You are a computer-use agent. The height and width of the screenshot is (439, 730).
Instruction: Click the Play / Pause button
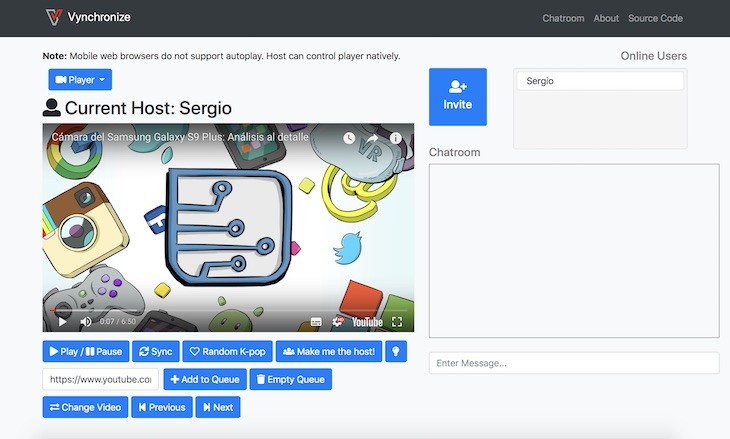click(x=86, y=351)
